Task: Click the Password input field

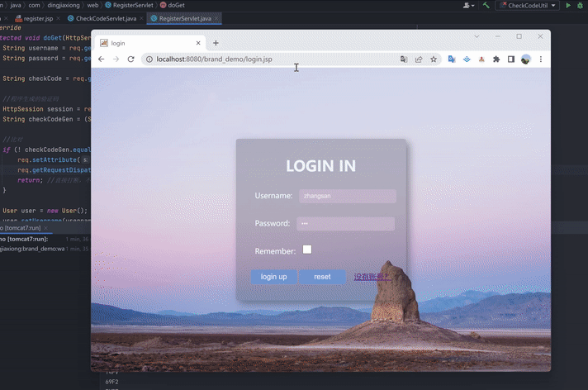Action: (x=345, y=224)
